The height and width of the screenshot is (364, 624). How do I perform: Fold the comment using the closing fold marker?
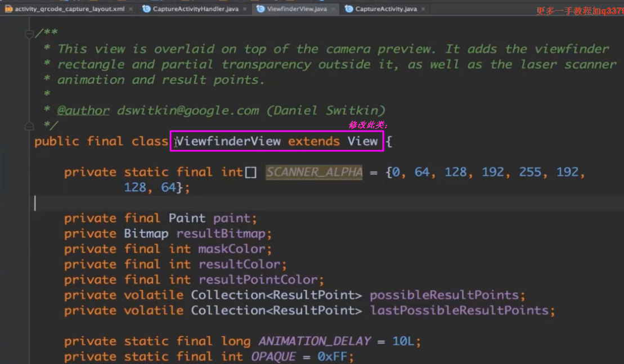tap(29, 125)
